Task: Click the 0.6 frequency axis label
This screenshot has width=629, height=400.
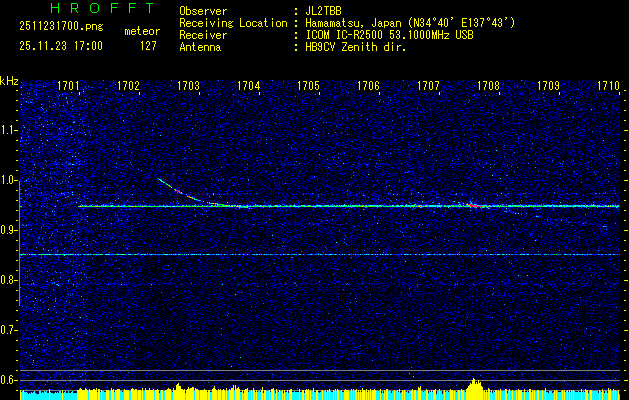Action: click(9, 380)
